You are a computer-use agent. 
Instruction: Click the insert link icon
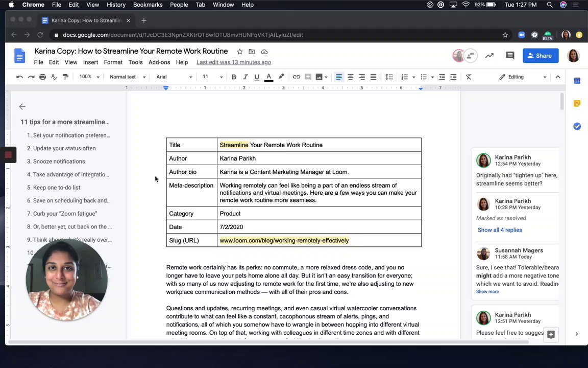pos(296,77)
